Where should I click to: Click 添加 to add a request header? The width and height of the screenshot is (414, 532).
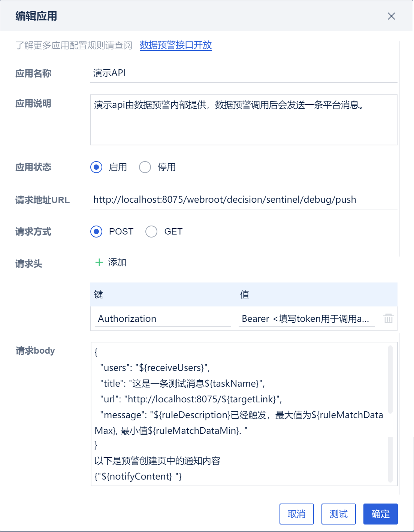[116, 263]
